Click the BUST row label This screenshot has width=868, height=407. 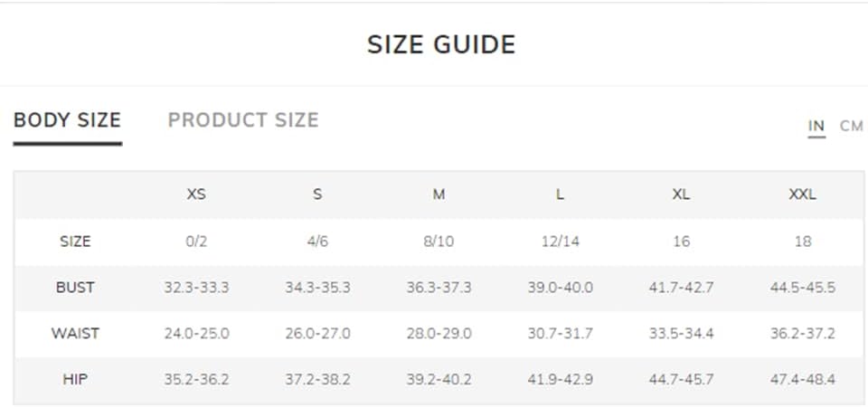pyautogui.click(x=75, y=288)
